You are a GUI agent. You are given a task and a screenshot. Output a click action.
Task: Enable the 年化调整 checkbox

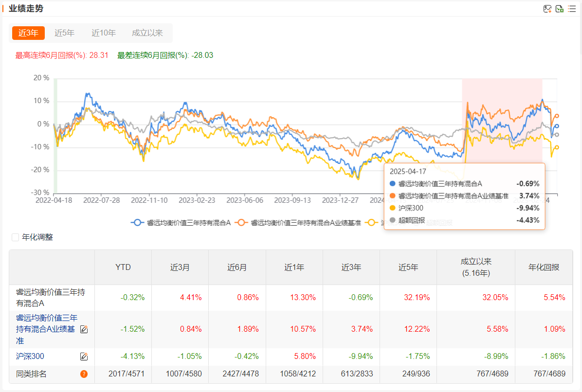16,237
